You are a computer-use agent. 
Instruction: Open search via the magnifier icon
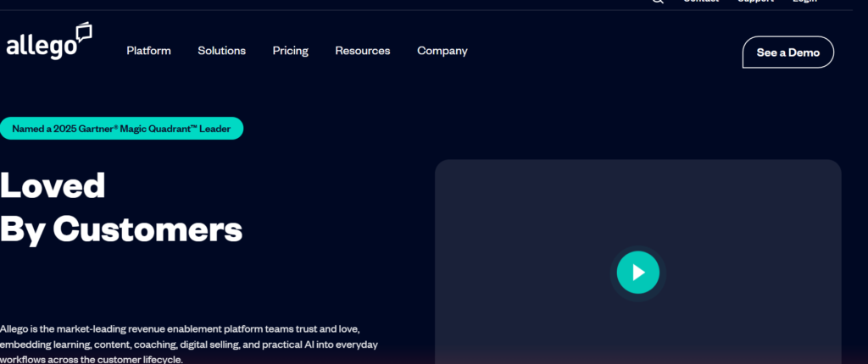point(658,2)
